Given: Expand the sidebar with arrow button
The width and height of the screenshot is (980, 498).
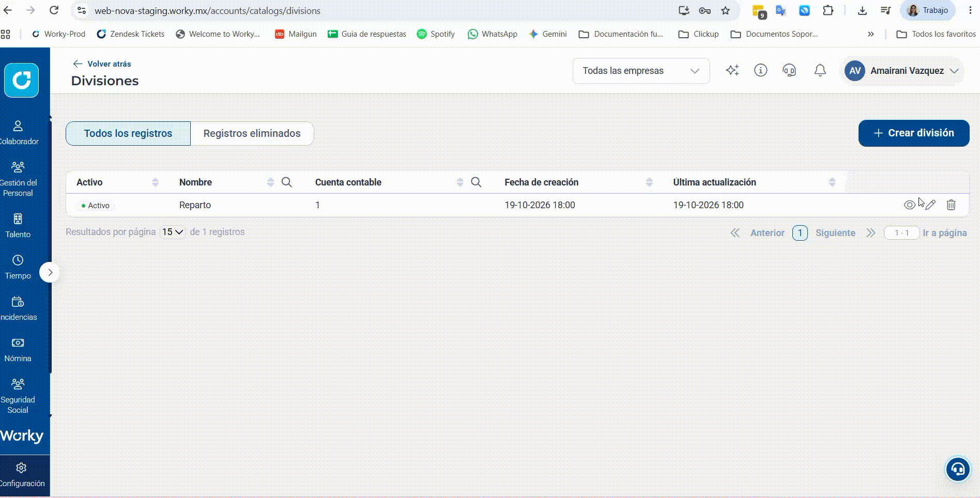Looking at the screenshot, I should tap(50, 272).
